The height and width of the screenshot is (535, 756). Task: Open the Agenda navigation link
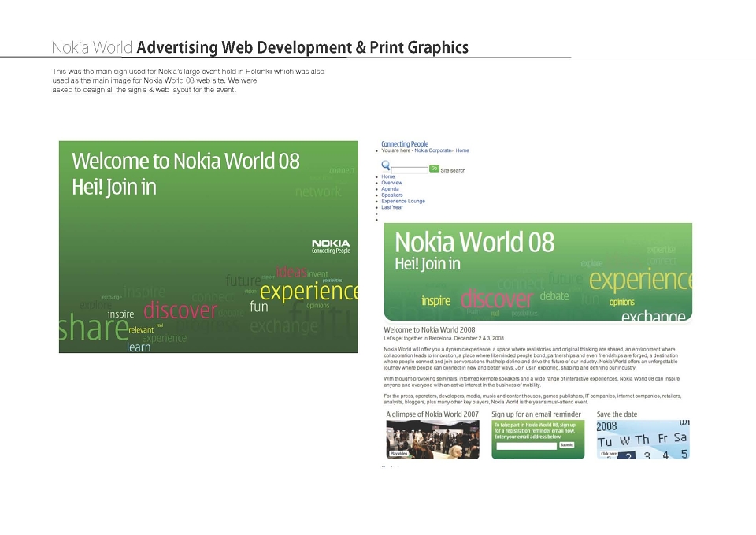click(390, 189)
